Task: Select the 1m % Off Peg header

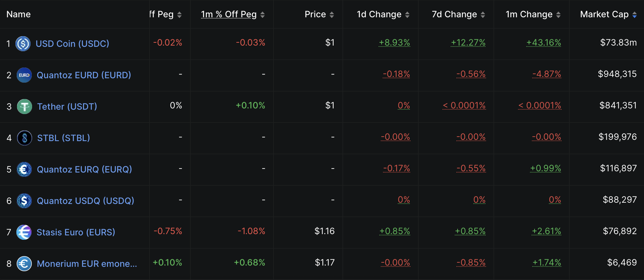Action: (229, 14)
